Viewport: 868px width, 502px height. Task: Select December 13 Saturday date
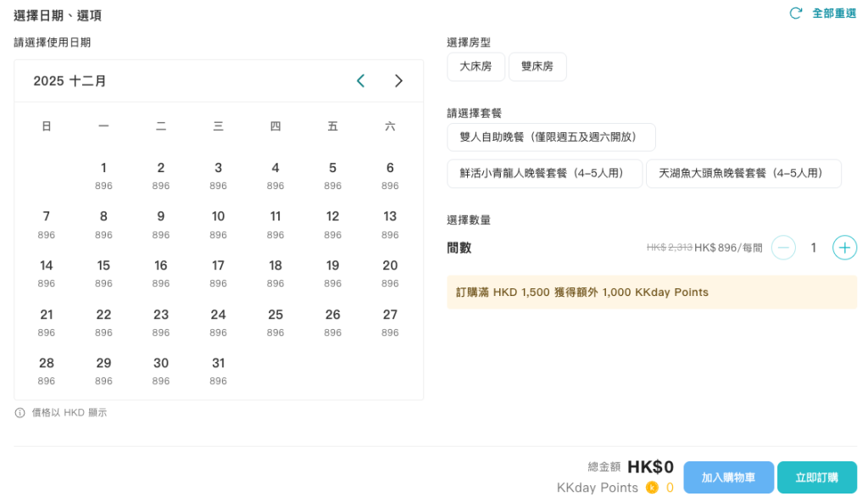390,223
